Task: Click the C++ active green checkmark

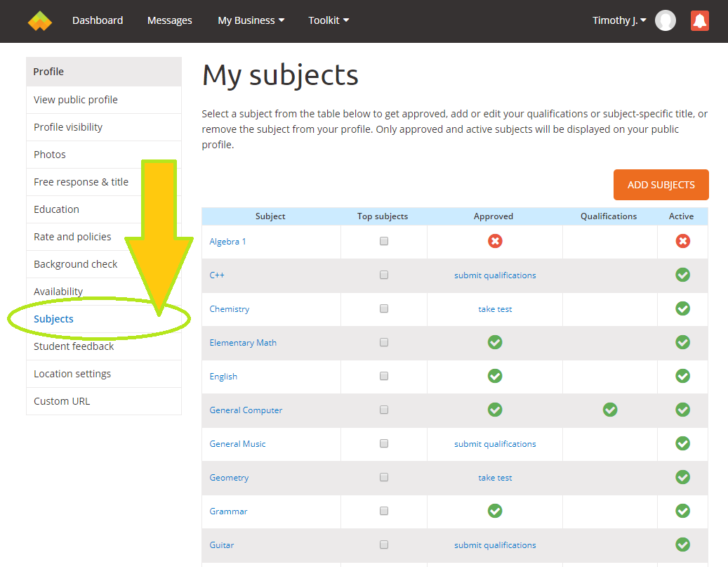Action: (682, 275)
